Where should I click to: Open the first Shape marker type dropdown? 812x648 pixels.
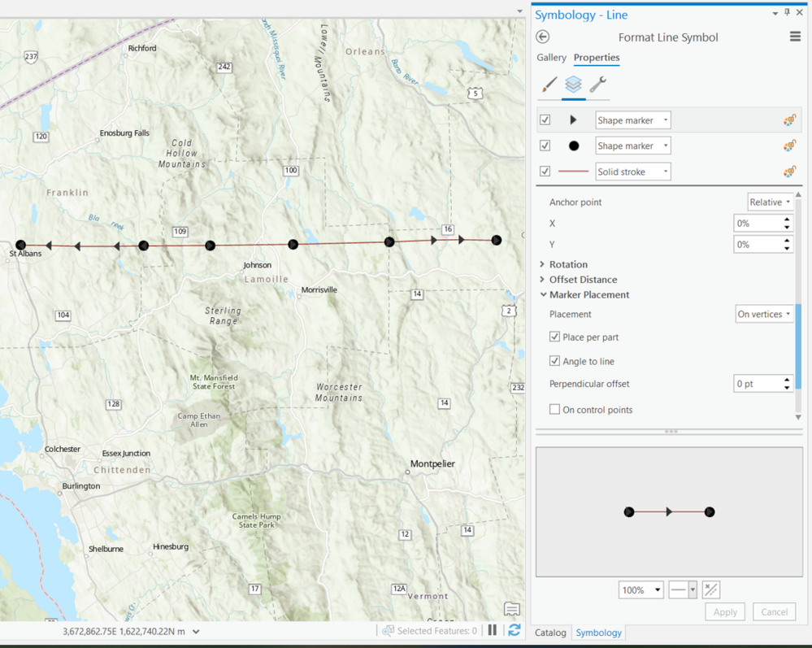(633, 120)
